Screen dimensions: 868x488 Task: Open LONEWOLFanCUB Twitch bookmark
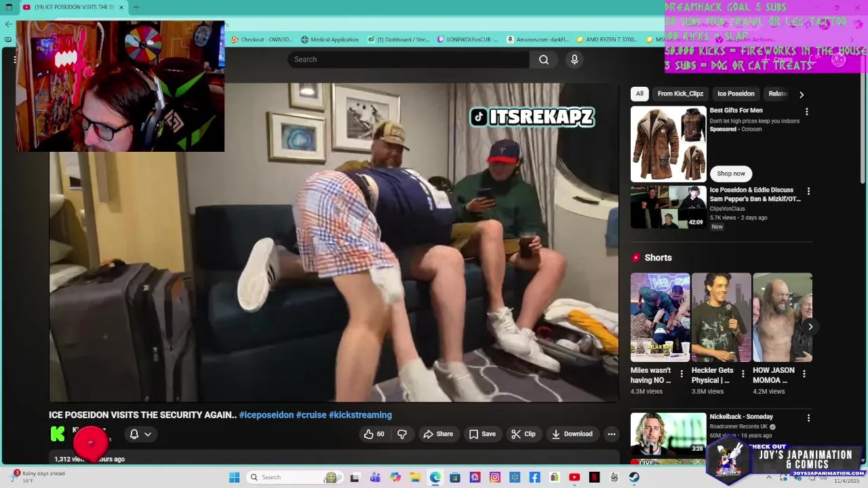468,39
